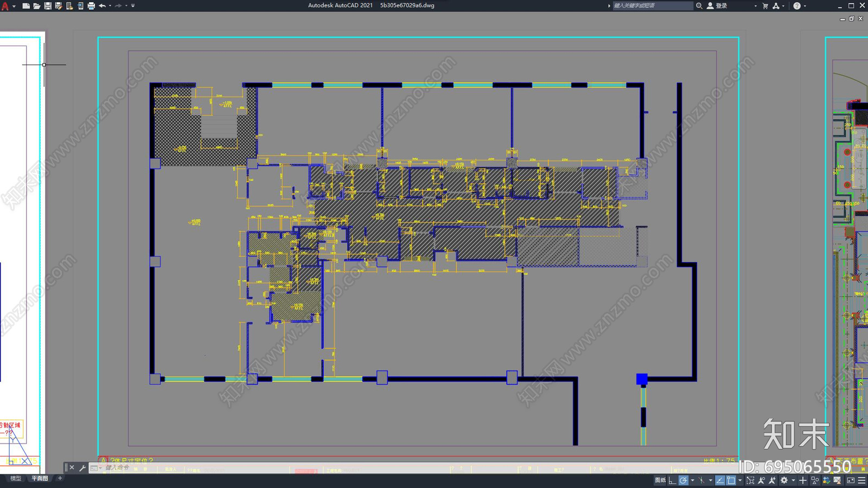The image size is (868, 488).
Task: Expand the sign-in account dropdown arrow
Action: coord(755,5)
